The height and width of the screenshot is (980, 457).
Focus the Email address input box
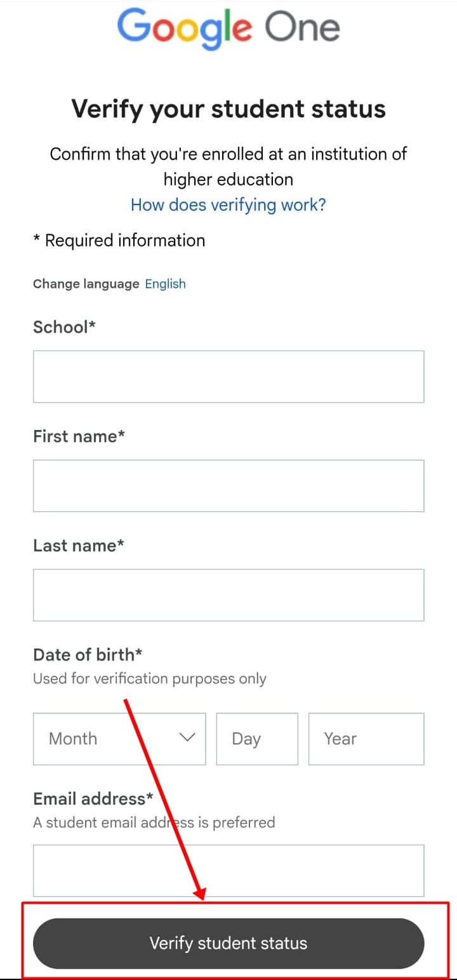228,870
